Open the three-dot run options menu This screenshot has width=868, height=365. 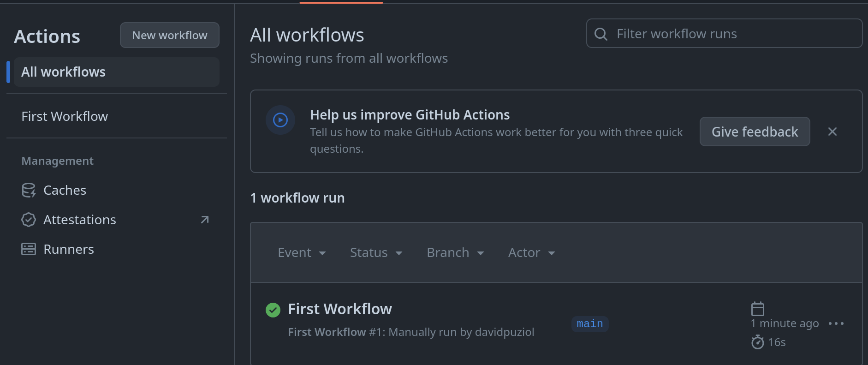[836, 323]
